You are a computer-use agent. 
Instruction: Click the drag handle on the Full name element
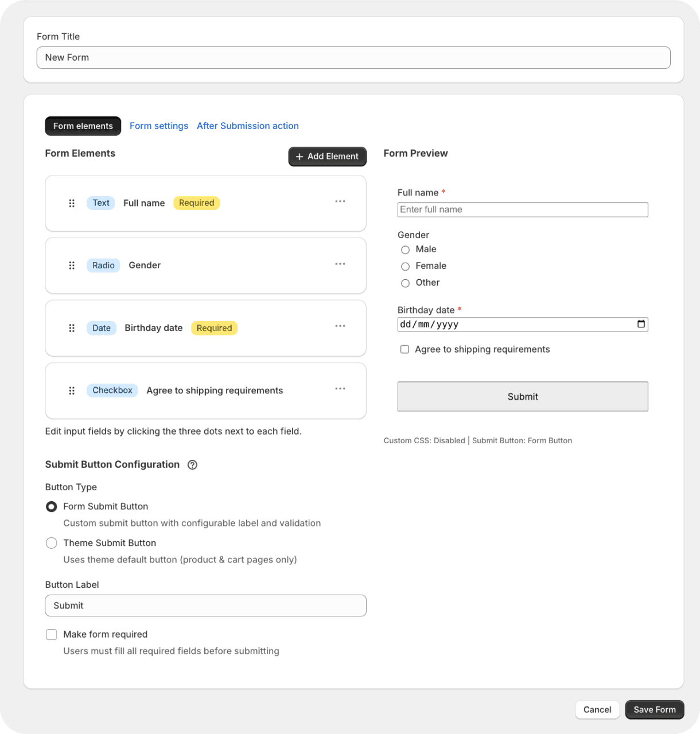point(72,203)
